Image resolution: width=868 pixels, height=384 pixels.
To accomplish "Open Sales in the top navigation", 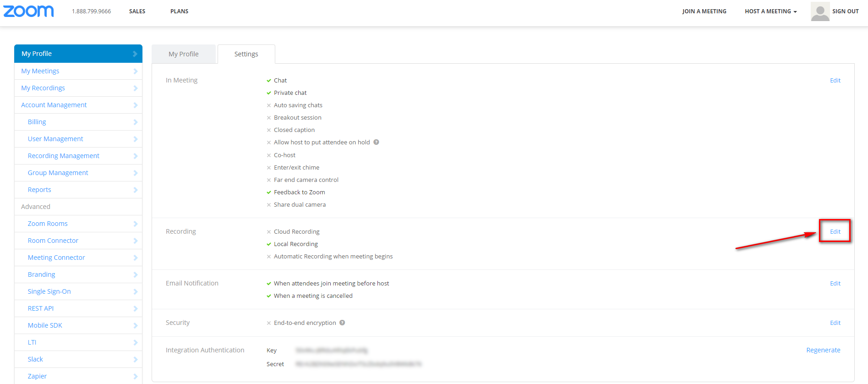I will [137, 11].
